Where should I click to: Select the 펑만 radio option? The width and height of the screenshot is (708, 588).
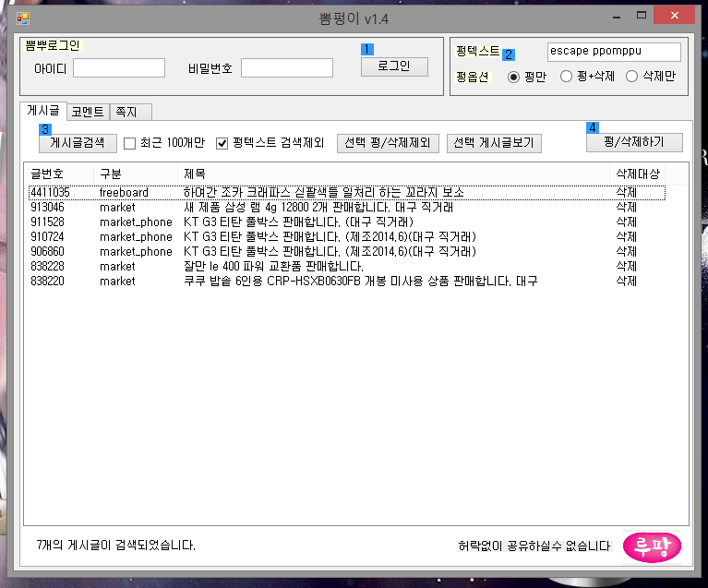point(514,77)
